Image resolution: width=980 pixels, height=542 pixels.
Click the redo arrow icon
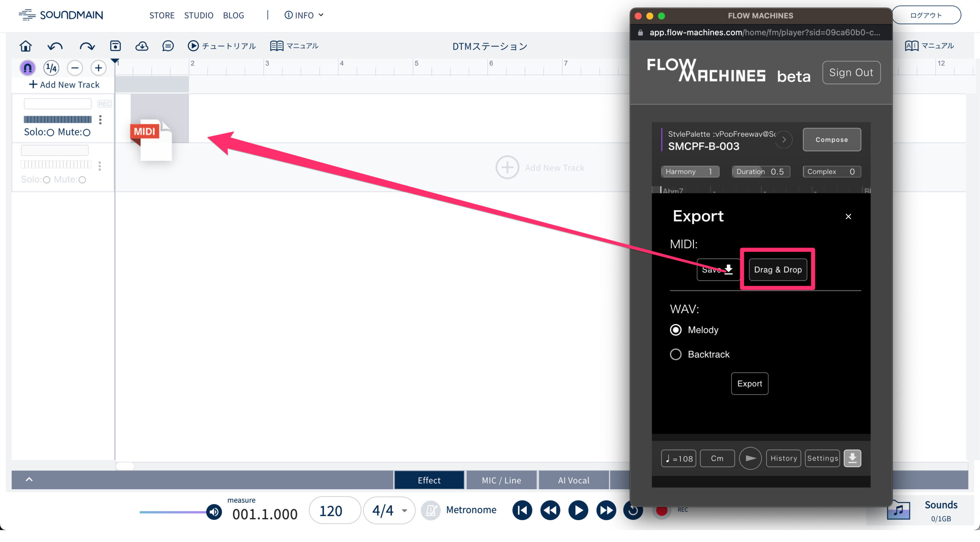point(87,46)
